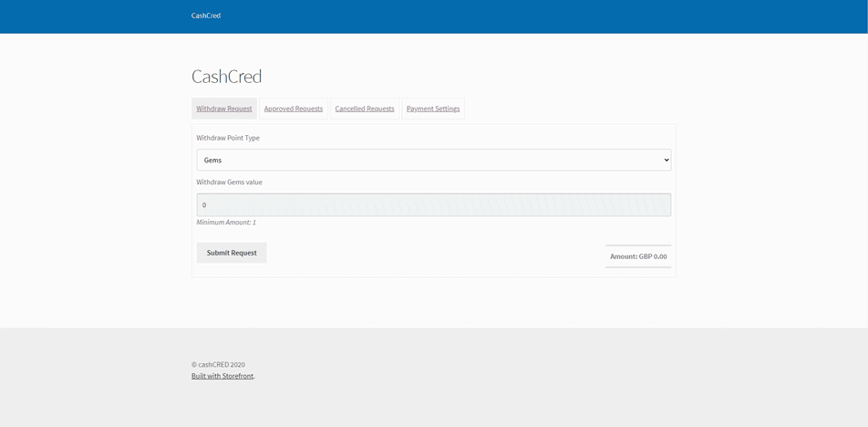The height and width of the screenshot is (427, 868).
Task: Click the CashCred site title in header
Action: (206, 16)
